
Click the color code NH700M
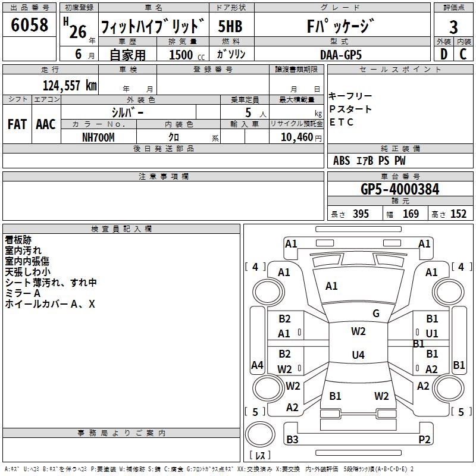[x=98, y=137]
